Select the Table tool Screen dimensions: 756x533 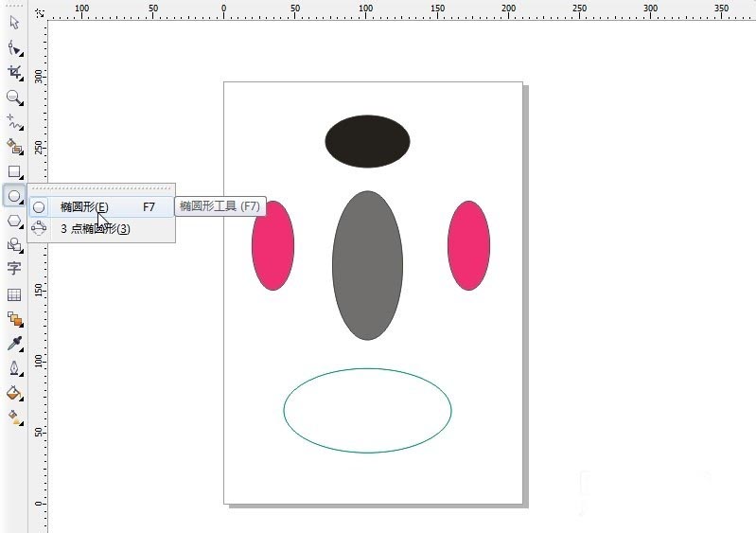point(14,294)
